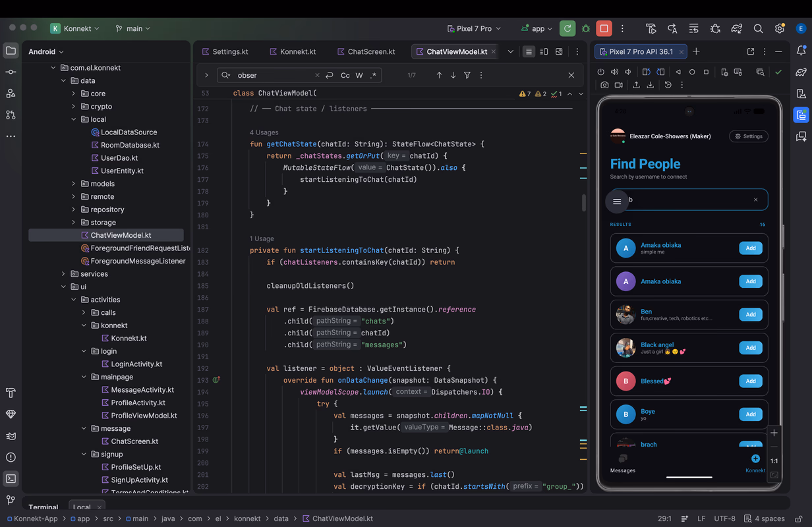The height and width of the screenshot is (527, 812).
Task: Switch editor to Design view mode
Action: pyautogui.click(x=559, y=51)
